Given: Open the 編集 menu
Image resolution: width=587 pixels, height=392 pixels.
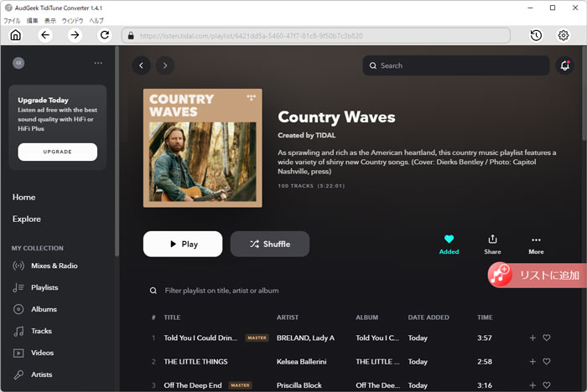Looking at the screenshot, I should coord(32,21).
